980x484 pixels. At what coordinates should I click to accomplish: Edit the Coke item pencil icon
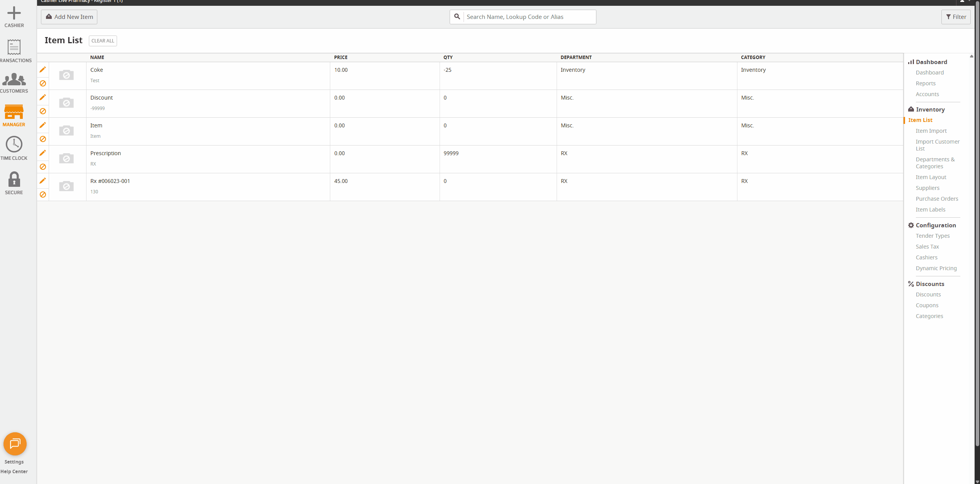tap(43, 69)
